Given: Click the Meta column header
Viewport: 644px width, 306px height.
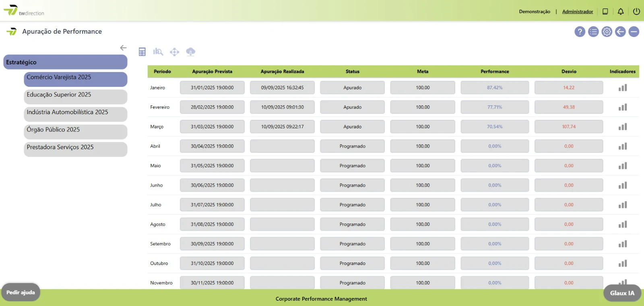Looking at the screenshot, I should coord(423,72).
